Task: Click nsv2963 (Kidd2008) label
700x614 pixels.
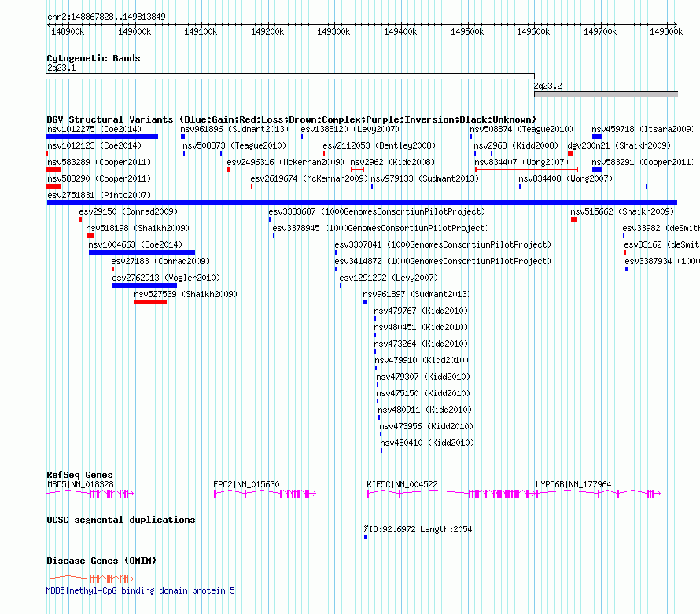Action: point(516,145)
